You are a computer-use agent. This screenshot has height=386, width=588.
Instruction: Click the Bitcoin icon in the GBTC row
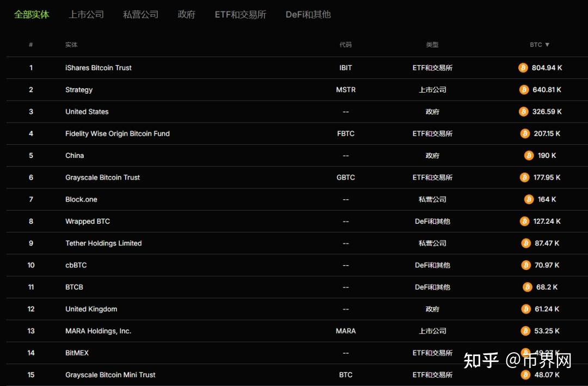pos(524,177)
